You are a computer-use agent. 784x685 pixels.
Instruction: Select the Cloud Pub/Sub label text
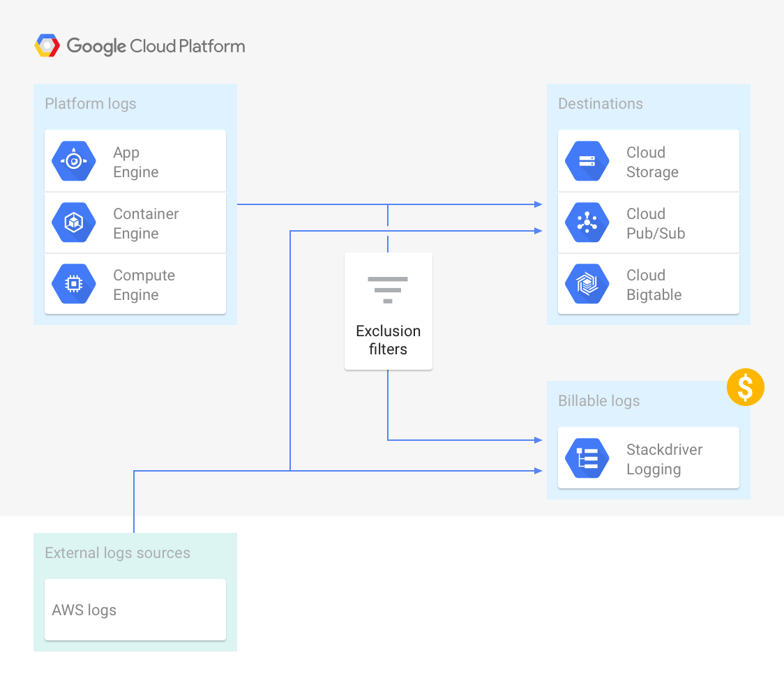click(656, 223)
